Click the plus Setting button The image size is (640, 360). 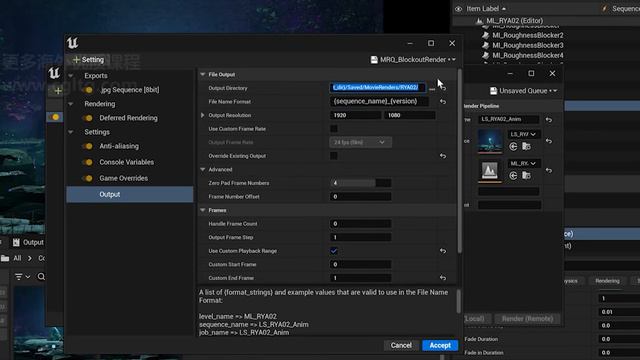pos(89,60)
